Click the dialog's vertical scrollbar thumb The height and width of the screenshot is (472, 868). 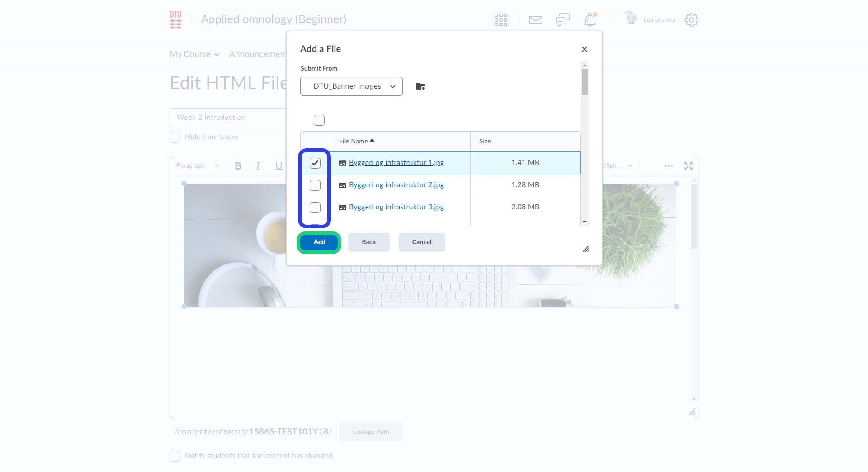pos(585,82)
